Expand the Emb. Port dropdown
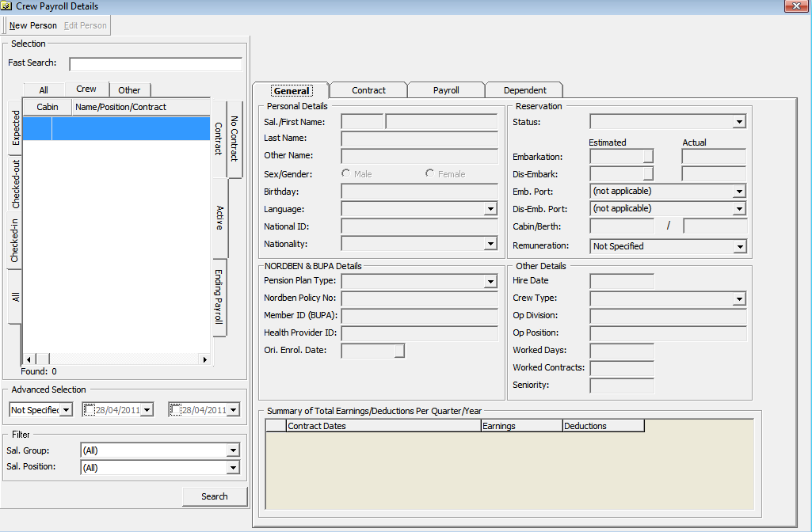This screenshot has height=532, width=812. [x=739, y=191]
